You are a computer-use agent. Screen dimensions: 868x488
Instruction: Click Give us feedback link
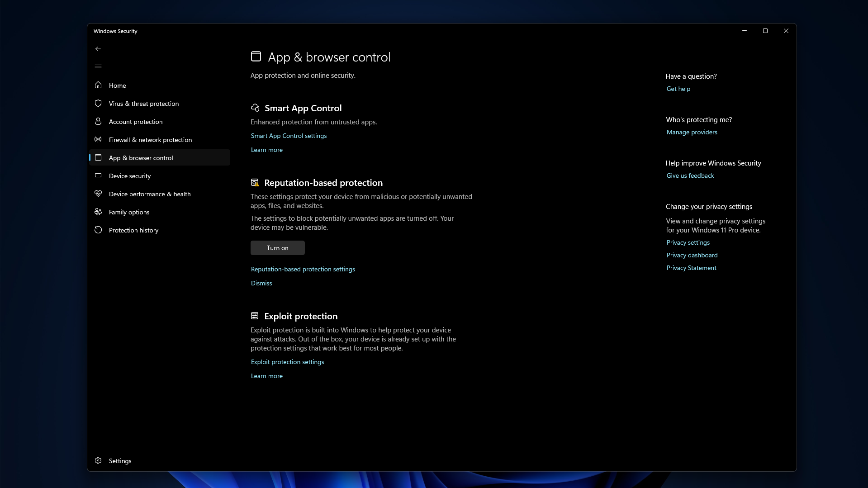(690, 175)
